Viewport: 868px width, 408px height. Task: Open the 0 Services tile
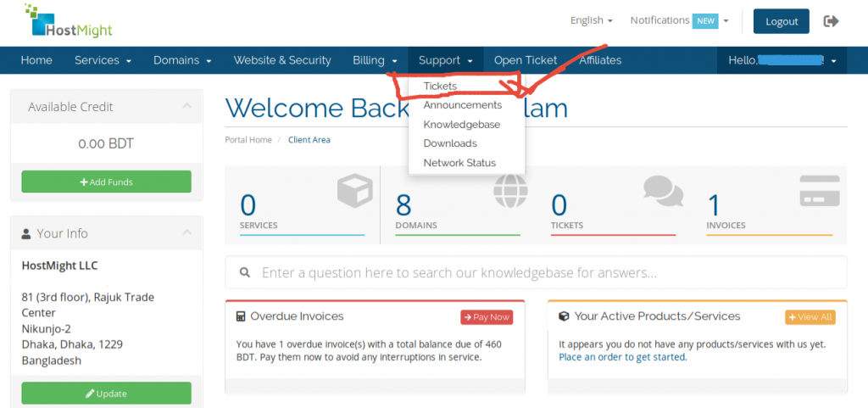[x=303, y=204]
